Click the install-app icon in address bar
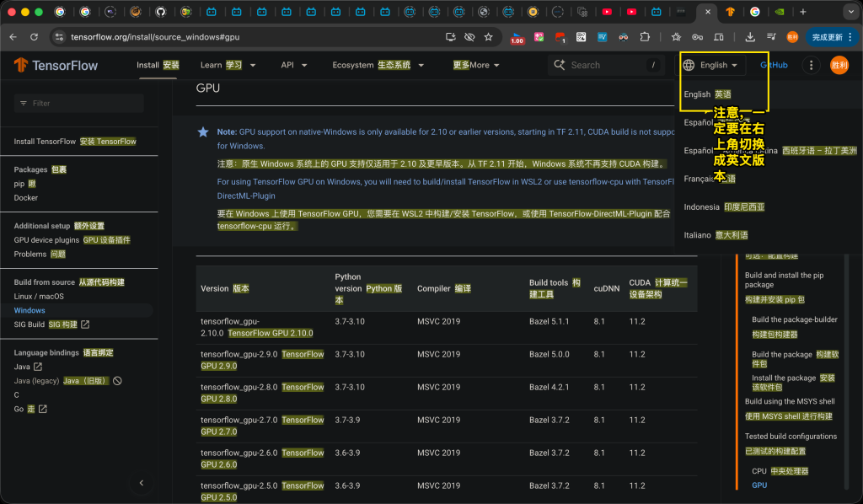 tap(450, 37)
